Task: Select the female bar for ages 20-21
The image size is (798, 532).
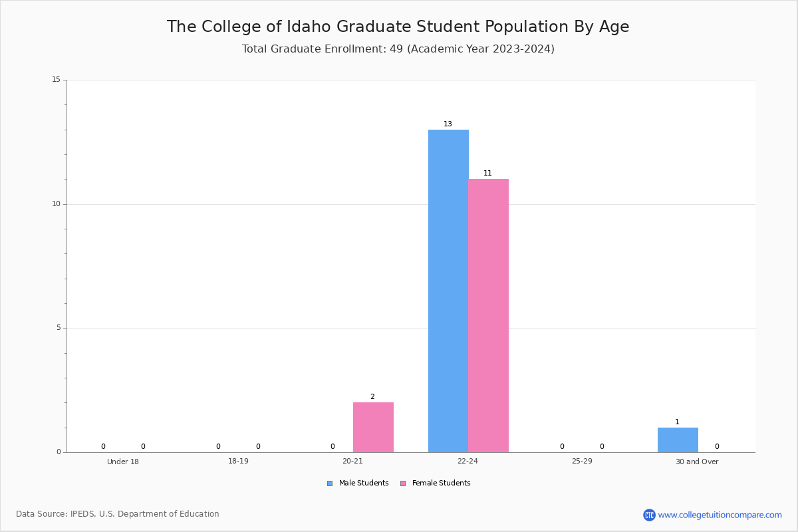Action: click(x=373, y=427)
